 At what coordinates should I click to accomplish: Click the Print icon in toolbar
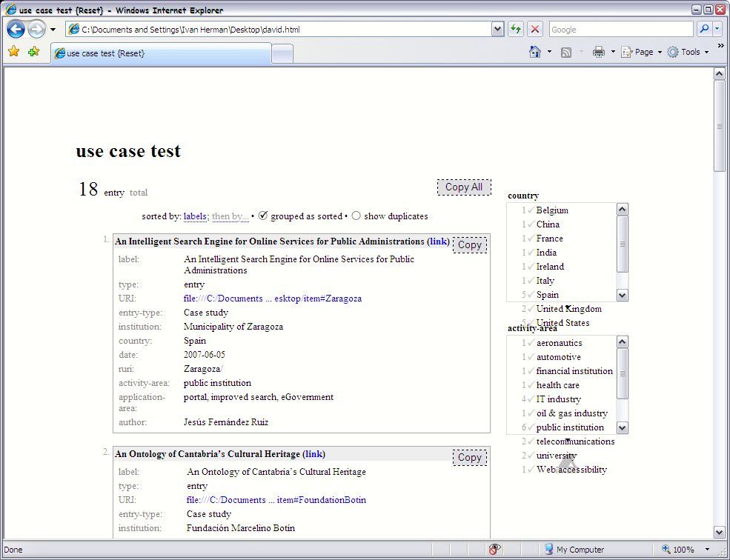tap(599, 52)
